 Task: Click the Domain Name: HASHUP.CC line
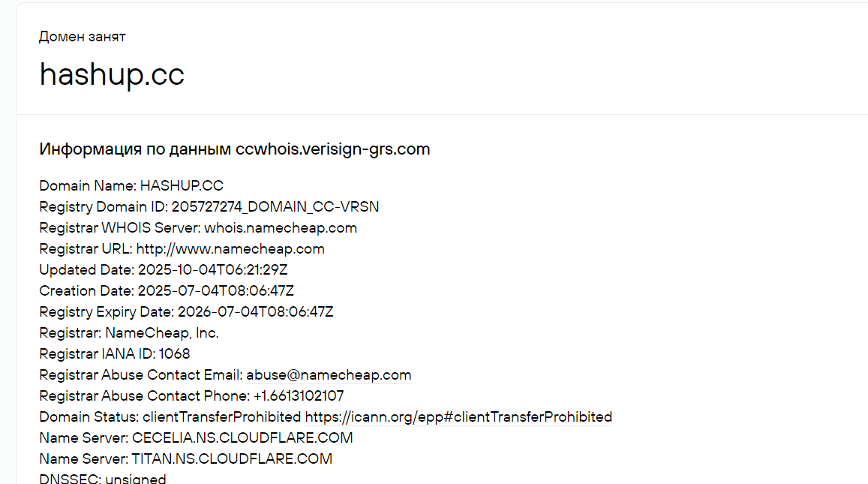click(131, 185)
